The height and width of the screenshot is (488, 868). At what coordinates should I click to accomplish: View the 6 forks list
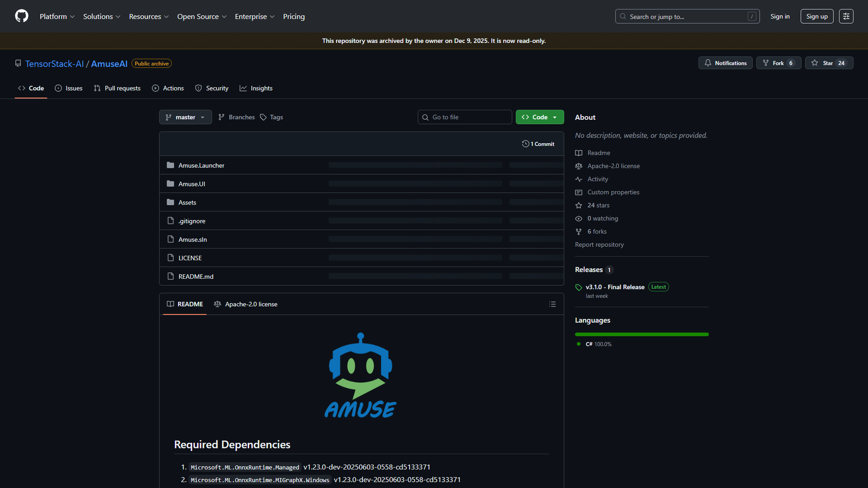tap(597, 232)
